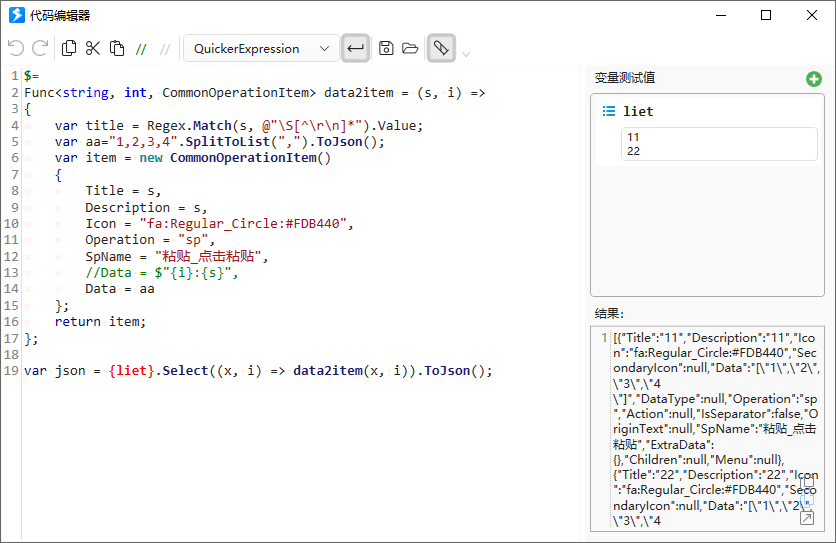The image size is (836, 543).
Task: Toggle the word wrap button
Action: coord(355,49)
